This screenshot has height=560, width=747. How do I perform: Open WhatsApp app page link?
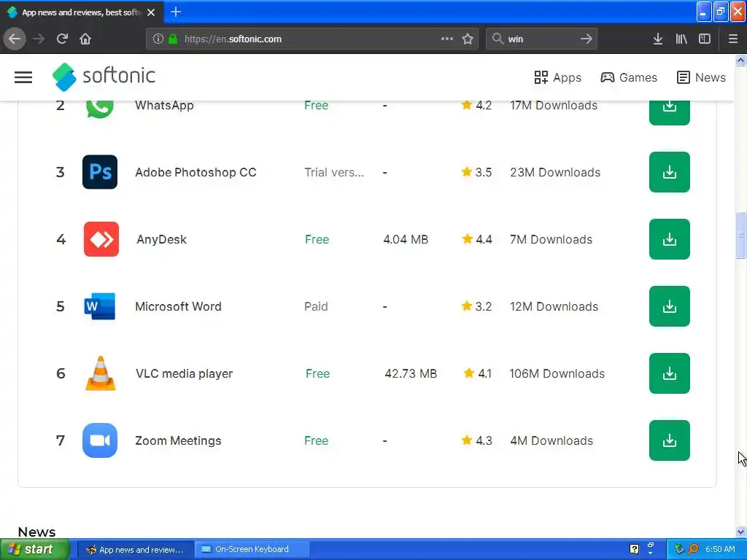[164, 105]
